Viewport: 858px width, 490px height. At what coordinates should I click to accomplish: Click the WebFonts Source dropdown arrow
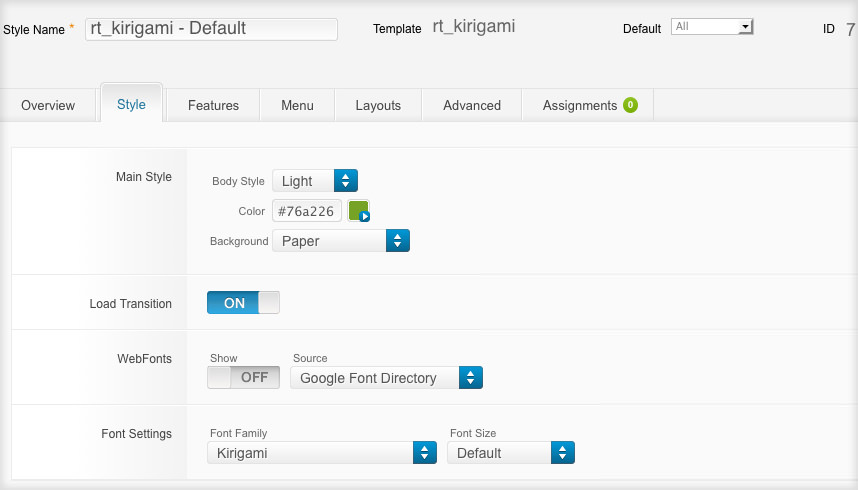(471, 378)
